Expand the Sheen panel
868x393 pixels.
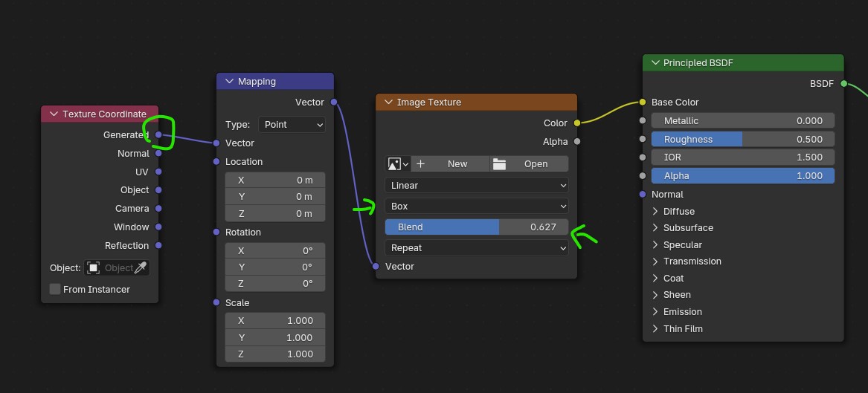[655, 295]
